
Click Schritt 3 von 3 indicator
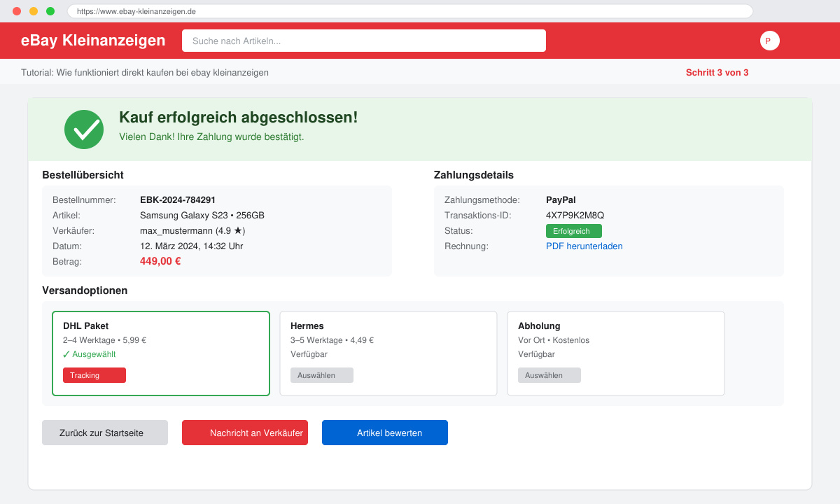(x=717, y=73)
